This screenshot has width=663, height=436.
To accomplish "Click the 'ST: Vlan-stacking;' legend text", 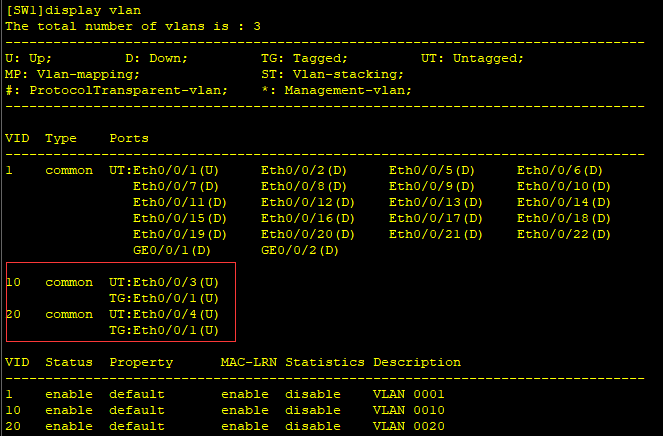I will click(332, 74).
